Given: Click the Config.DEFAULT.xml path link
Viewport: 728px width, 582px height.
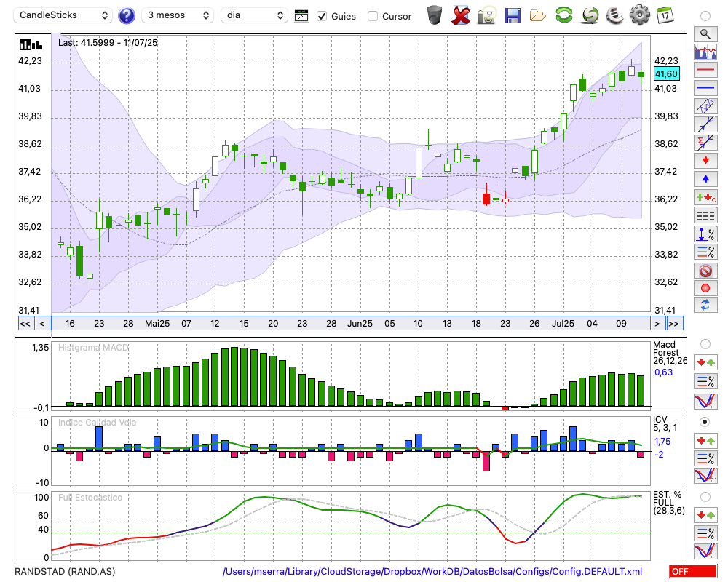Looking at the screenshot, I should (x=432, y=571).
